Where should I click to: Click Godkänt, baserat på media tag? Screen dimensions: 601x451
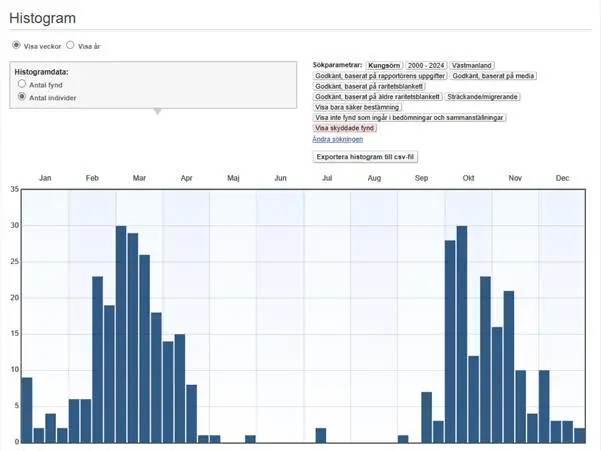493,76
